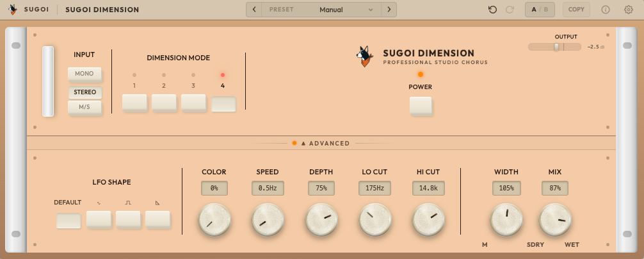The height and width of the screenshot is (259, 644).
Task: Click the Depth value field showing 75%
Action: click(321, 188)
